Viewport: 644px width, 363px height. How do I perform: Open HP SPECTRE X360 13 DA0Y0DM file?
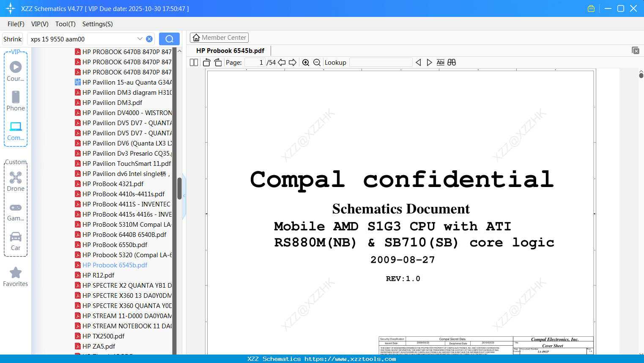click(123, 295)
